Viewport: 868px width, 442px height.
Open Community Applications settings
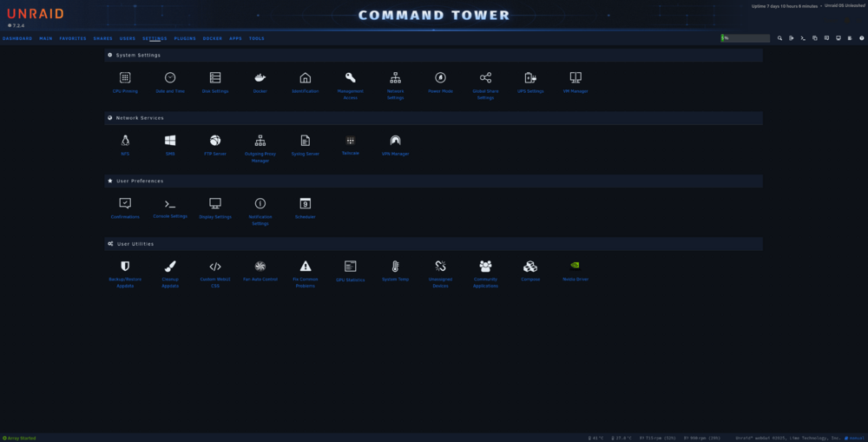pos(485,274)
